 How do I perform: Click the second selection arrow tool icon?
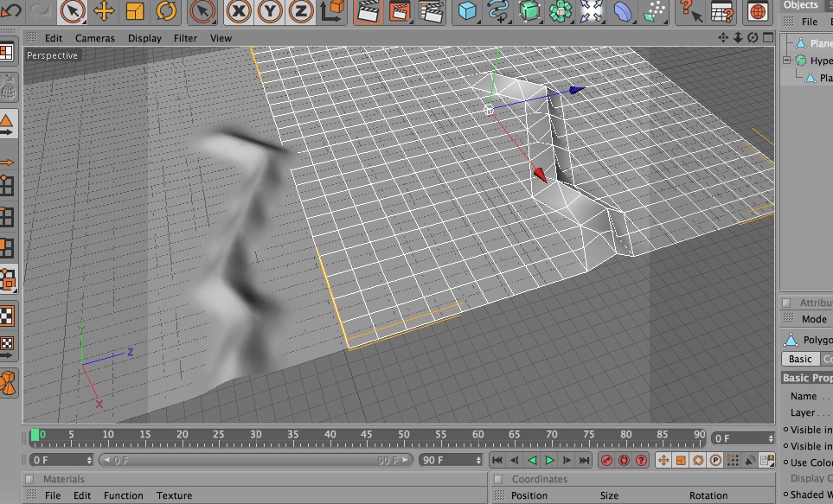pyautogui.click(x=202, y=11)
